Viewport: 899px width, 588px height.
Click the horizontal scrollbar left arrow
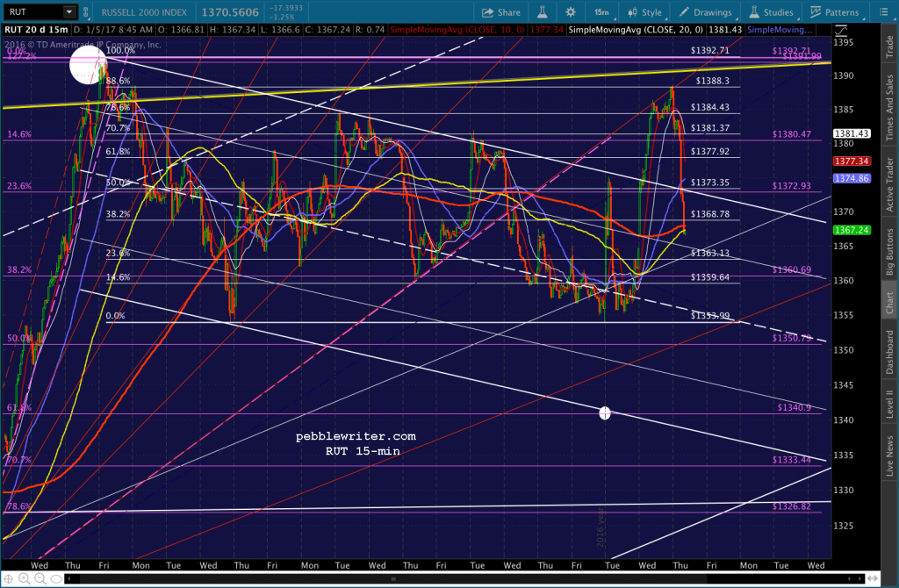coord(70,579)
